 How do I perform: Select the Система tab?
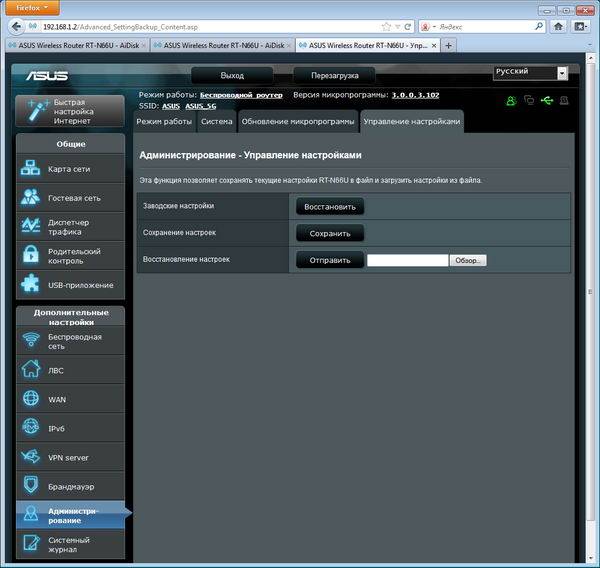(217, 121)
